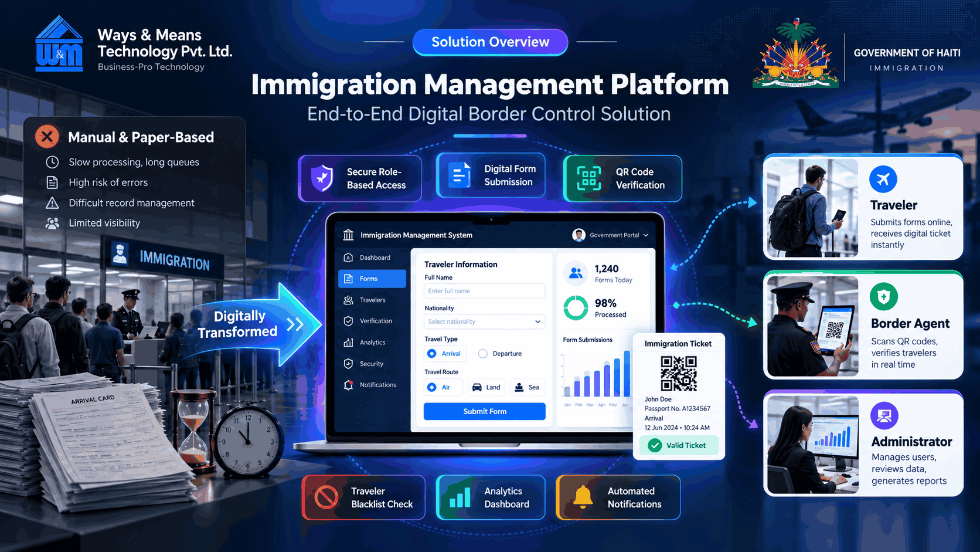The height and width of the screenshot is (552, 980).
Task: Click the building icon beside Immigration Management System
Action: [x=348, y=235]
